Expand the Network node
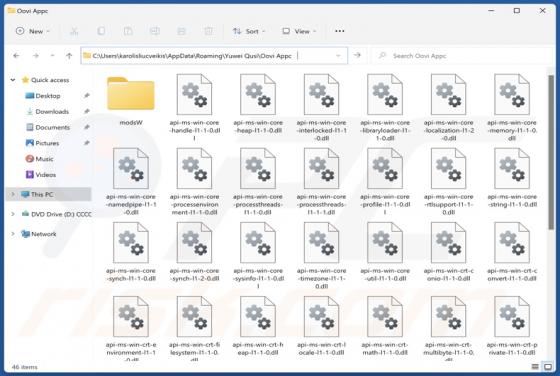 point(13,234)
